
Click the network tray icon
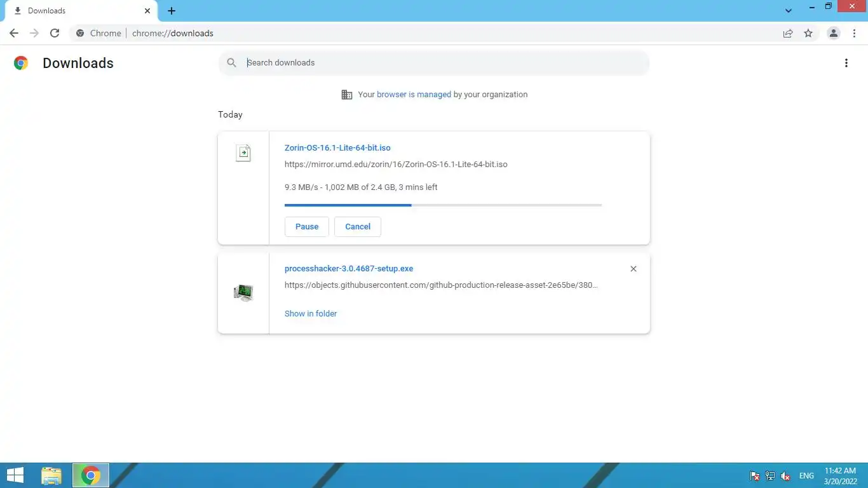tap(770, 476)
